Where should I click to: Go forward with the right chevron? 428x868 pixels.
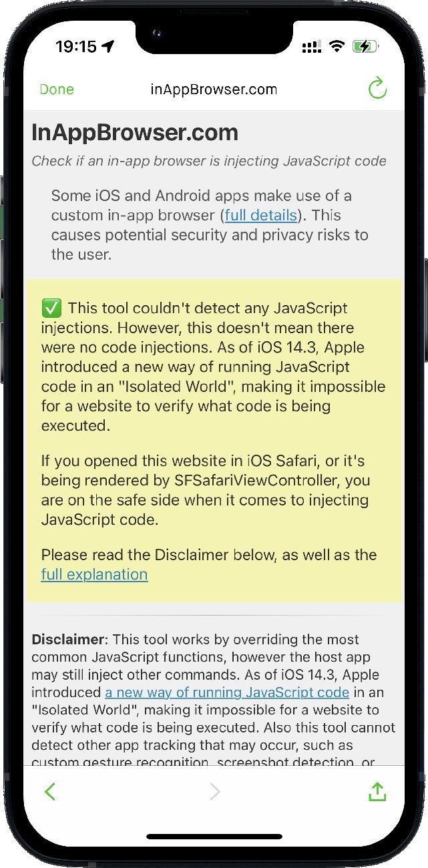214,792
